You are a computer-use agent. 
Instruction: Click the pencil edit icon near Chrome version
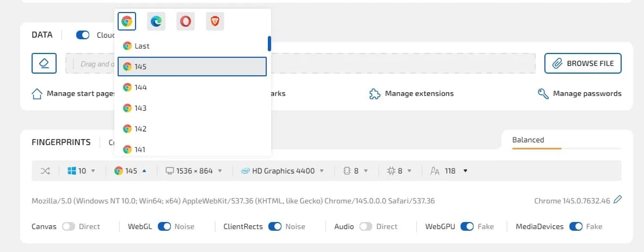(x=617, y=200)
